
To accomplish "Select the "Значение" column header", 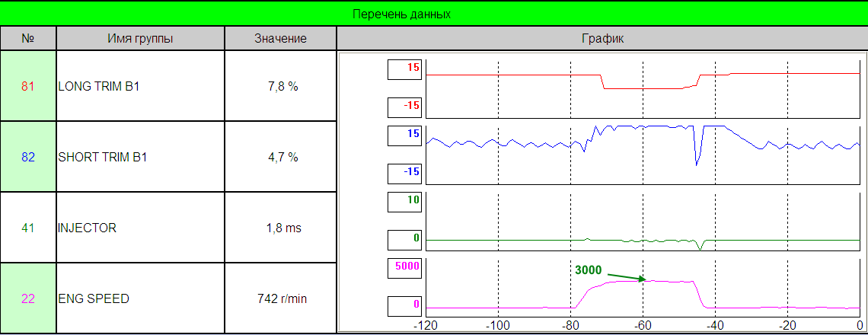I will (280, 39).
